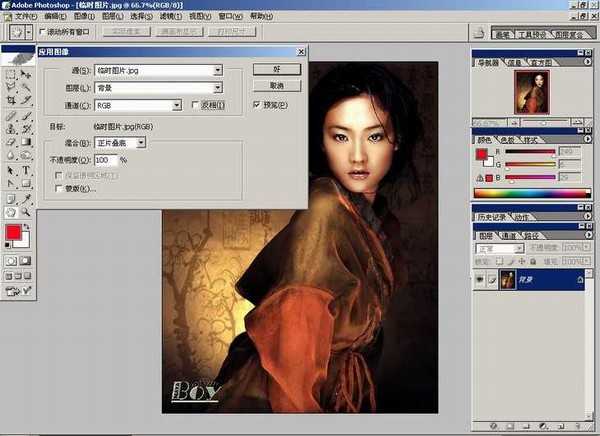Select the Eraser tool
The height and width of the screenshot is (436, 600).
point(11,142)
